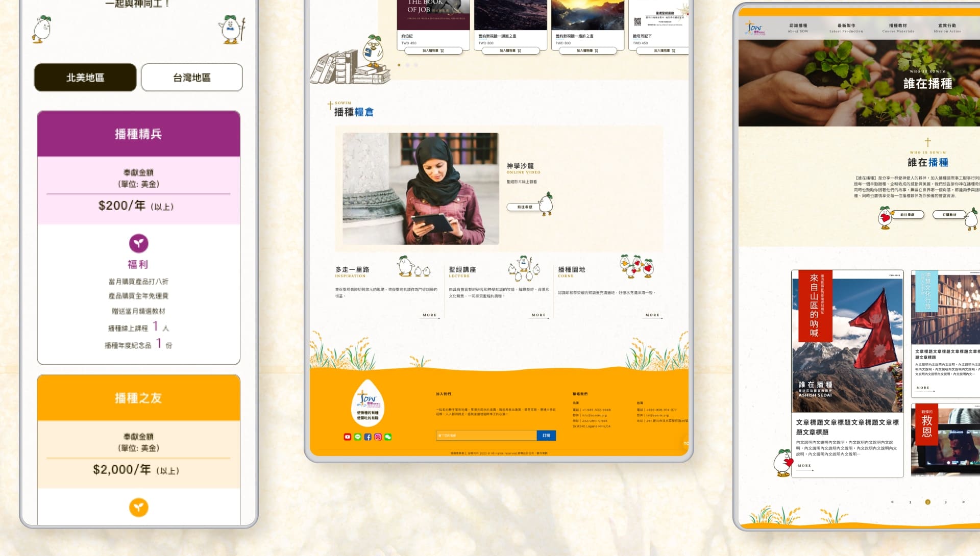Select the second carousel dot under book cards
The width and height of the screenshot is (980, 556).
[407, 65]
